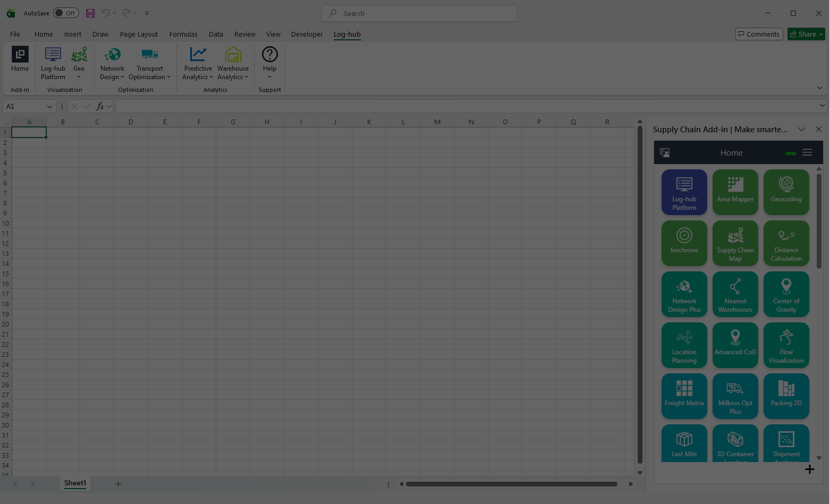Click the green Share button
Image resolution: width=830 pixels, height=504 pixels.
806,34
